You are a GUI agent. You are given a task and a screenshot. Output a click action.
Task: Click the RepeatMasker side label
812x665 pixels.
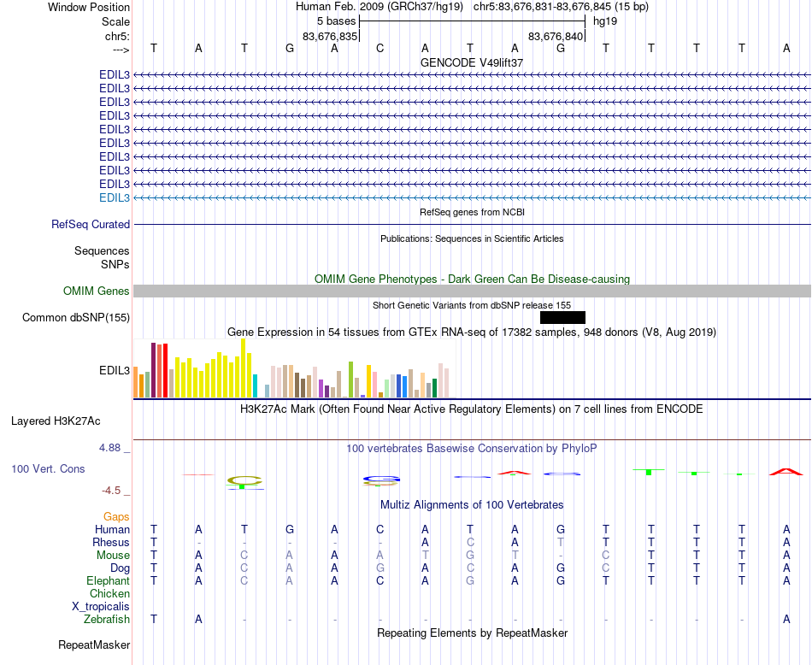[x=94, y=645]
